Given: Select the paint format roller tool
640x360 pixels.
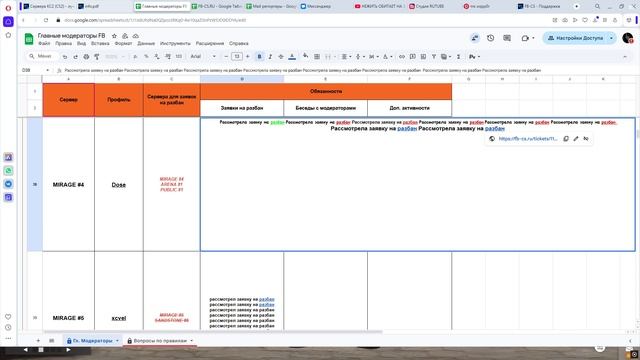Looking at the screenshot, I should [x=97, y=57].
